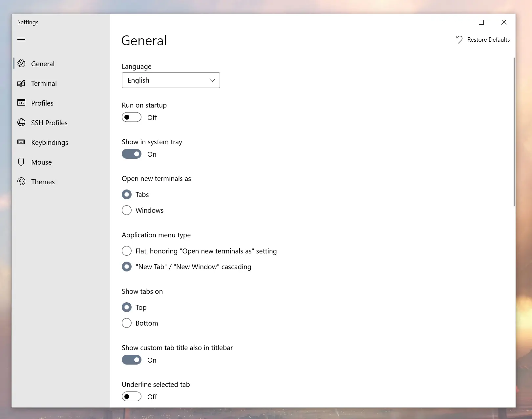Click the General gear icon in sidebar
Screen dimensions: 532x419
point(21,64)
